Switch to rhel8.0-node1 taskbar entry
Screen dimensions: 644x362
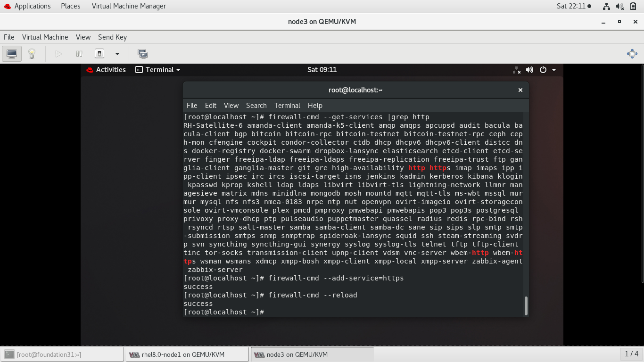point(187,354)
